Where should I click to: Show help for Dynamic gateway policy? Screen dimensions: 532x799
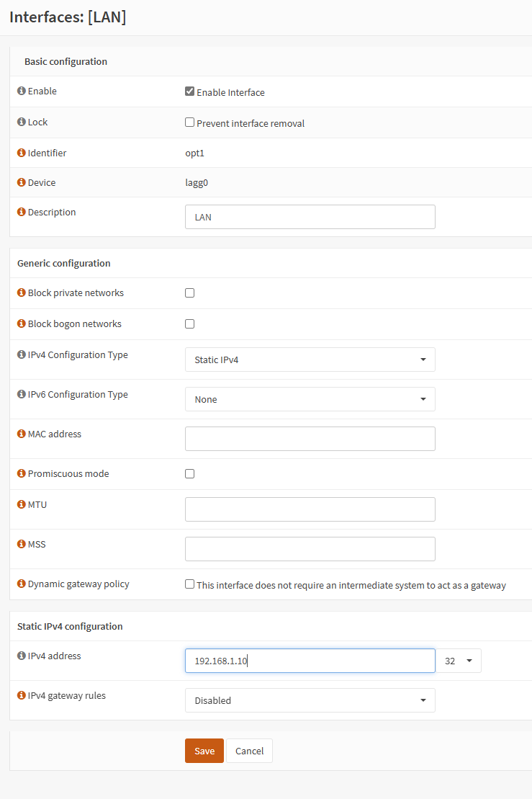click(22, 584)
